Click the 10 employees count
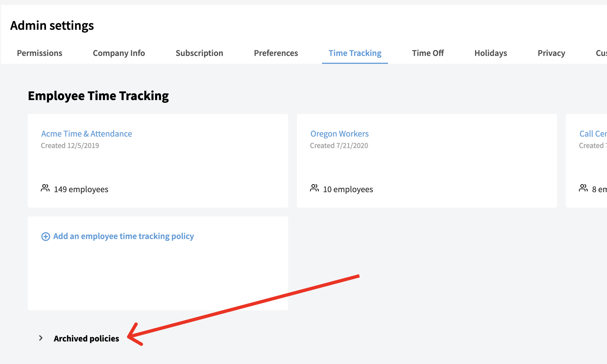Image resolution: width=607 pixels, height=364 pixels. coord(348,189)
